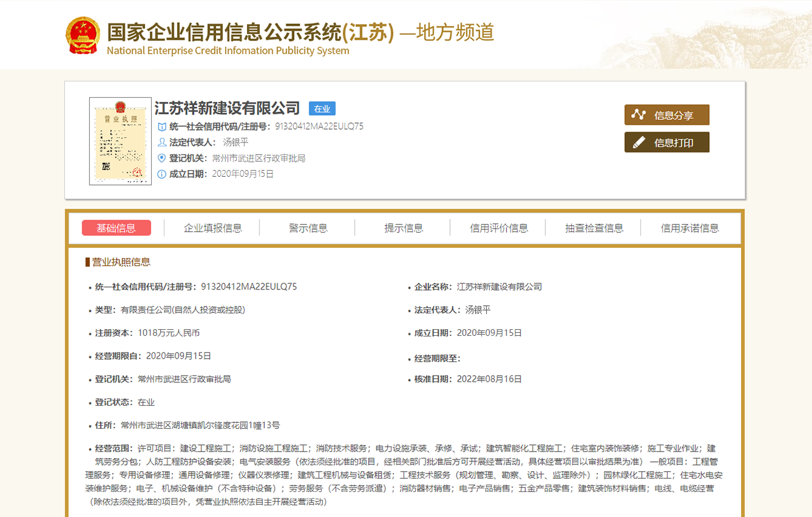This screenshot has height=517, width=812.
Task: Click the establishment date info icon
Action: point(162,174)
